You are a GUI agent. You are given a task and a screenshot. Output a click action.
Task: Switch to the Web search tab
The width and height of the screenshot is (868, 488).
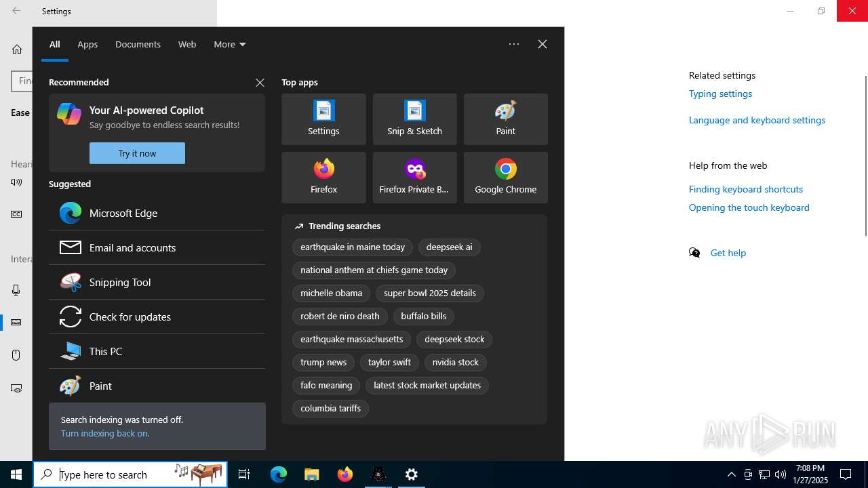pyautogui.click(x=187, y=44)
